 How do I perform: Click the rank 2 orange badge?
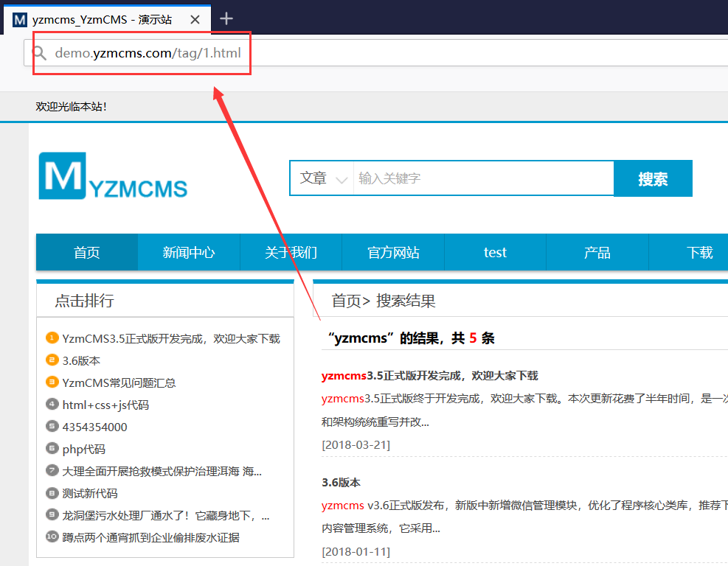pyautogui.click(x=52, y=360)
